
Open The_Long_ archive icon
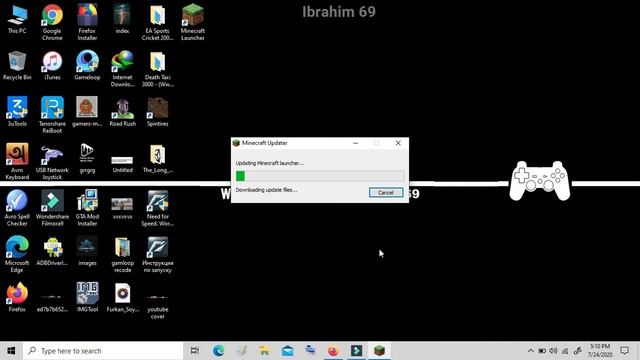click(158, 158)
